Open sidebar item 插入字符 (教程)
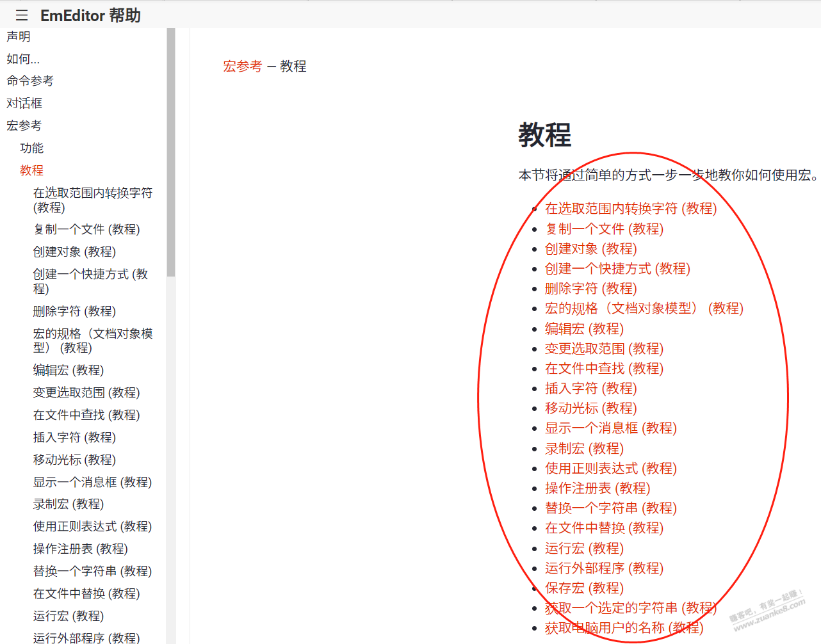The image size is (821, 644). pyautogui.click(x=74, y=437)
